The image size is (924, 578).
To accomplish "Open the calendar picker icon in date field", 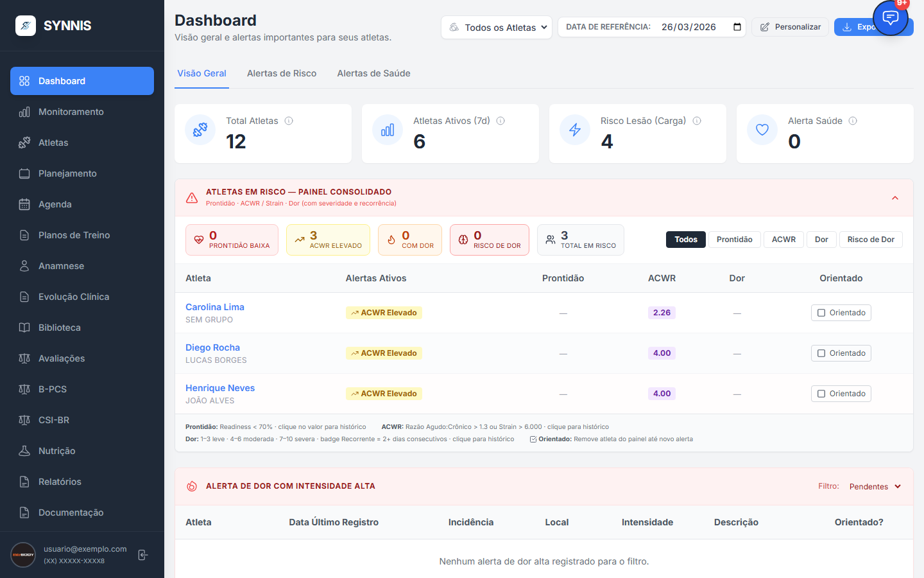I will click(737, 27).
